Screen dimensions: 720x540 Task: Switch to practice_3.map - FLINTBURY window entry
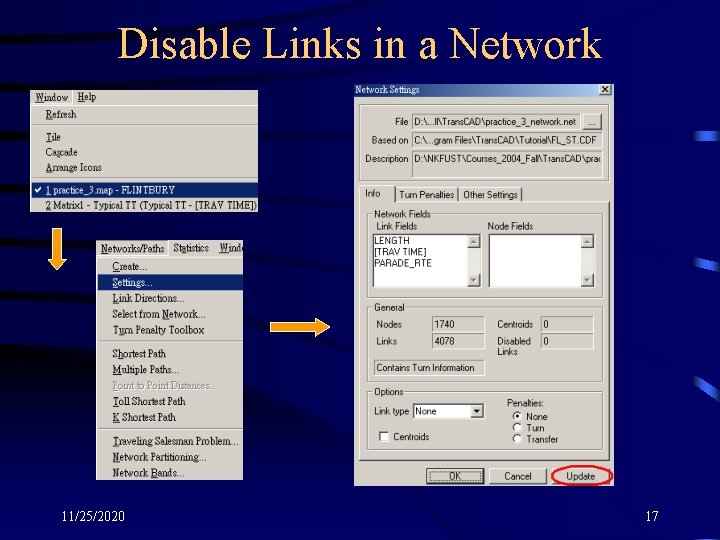144,190
